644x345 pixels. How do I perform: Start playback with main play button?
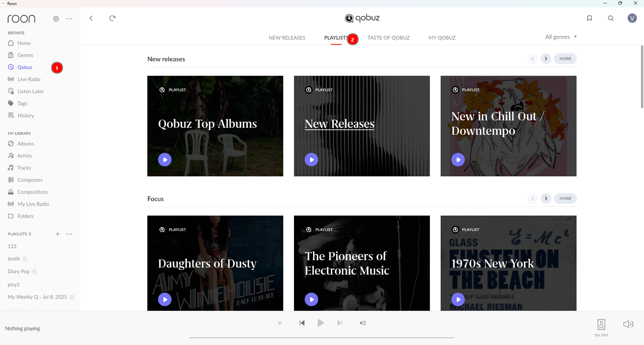tap(321, 323)
